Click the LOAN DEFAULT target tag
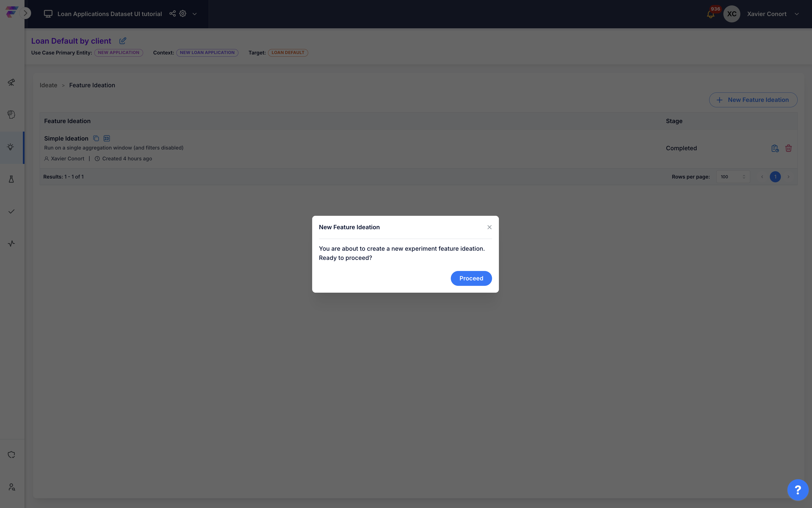Viewport: 812px width, 508px height. 288,53
